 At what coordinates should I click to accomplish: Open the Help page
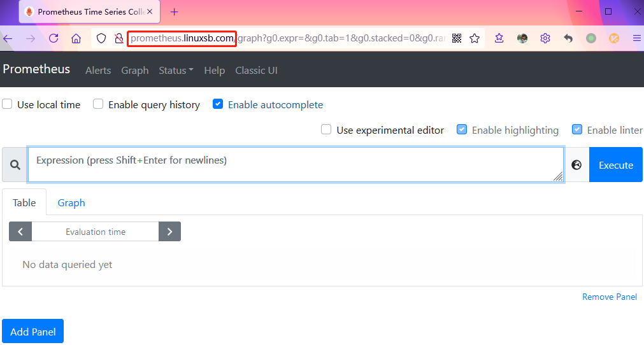point(215,71)
